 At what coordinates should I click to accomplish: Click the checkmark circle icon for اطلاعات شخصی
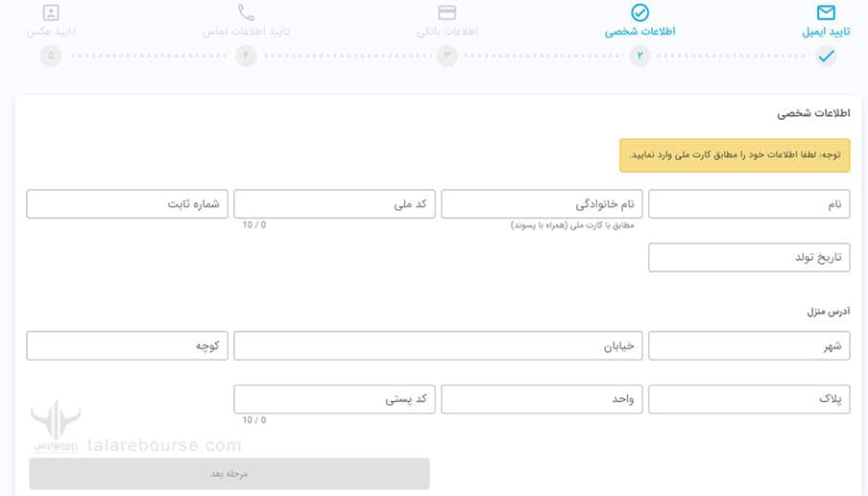tap(639, 12)
